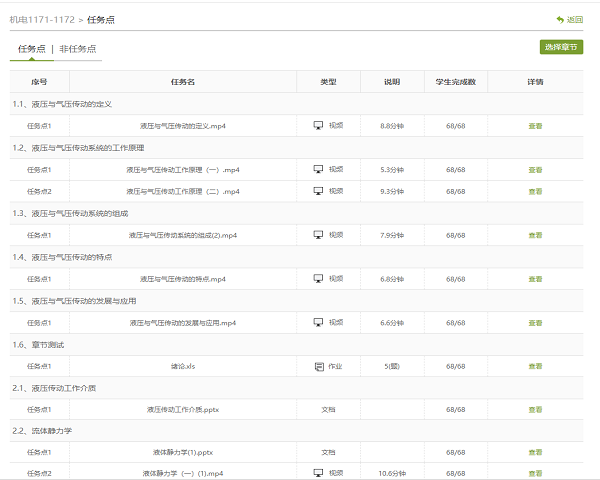Click video icon for 液压与气压传动的发展与应用.mp4

(x=319, y=323)
